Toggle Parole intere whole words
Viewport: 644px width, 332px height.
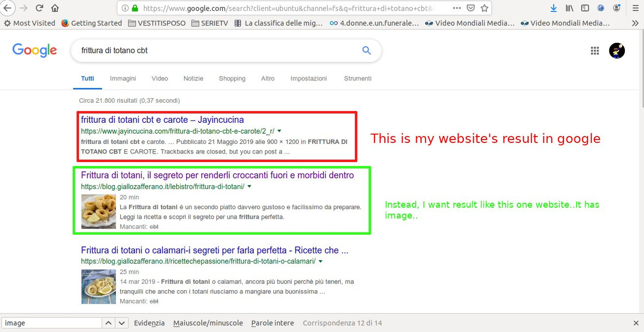point(272,323)
